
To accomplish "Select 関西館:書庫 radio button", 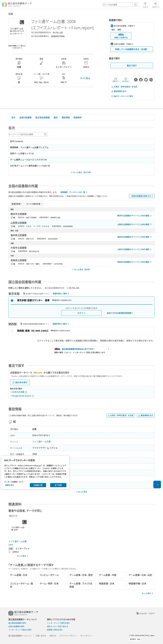I will 12,331.
